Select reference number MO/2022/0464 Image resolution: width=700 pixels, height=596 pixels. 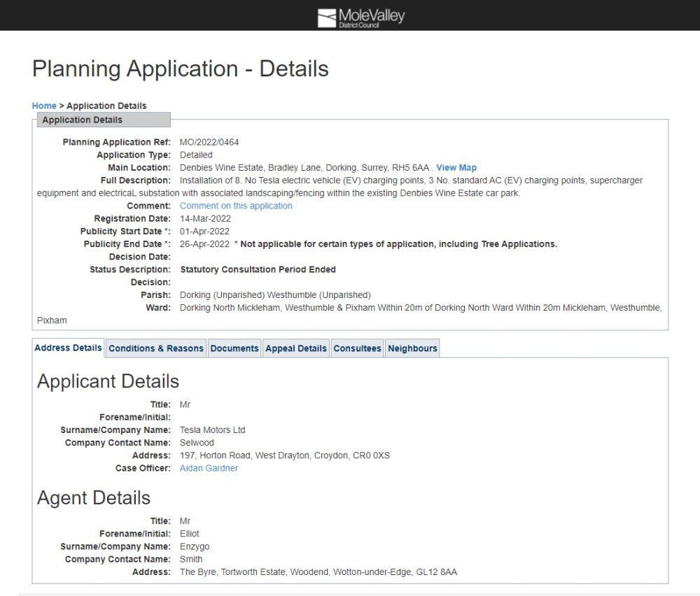(x=209, y=142)
